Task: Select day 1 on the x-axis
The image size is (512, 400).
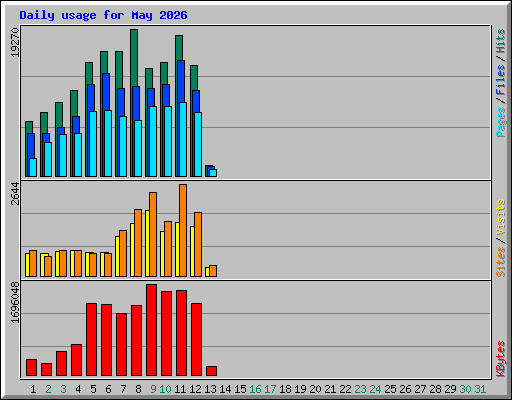Action: (33, 389)
